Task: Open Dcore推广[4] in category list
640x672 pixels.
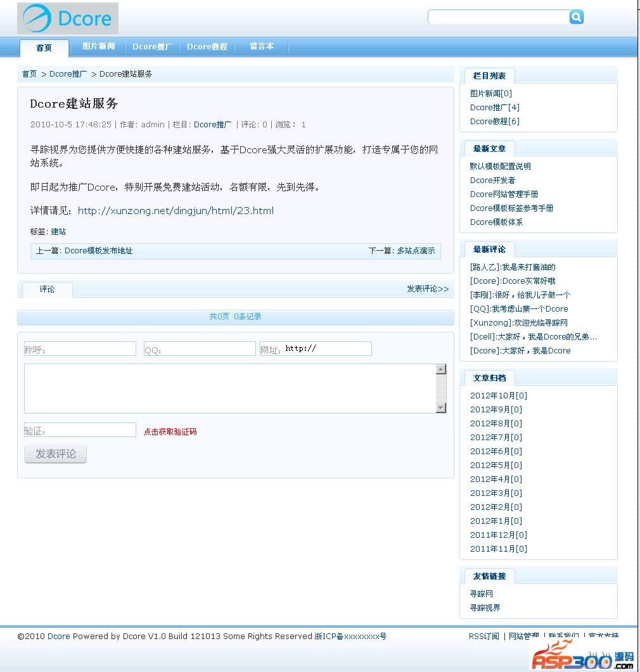Action: (x=495, y=107)
